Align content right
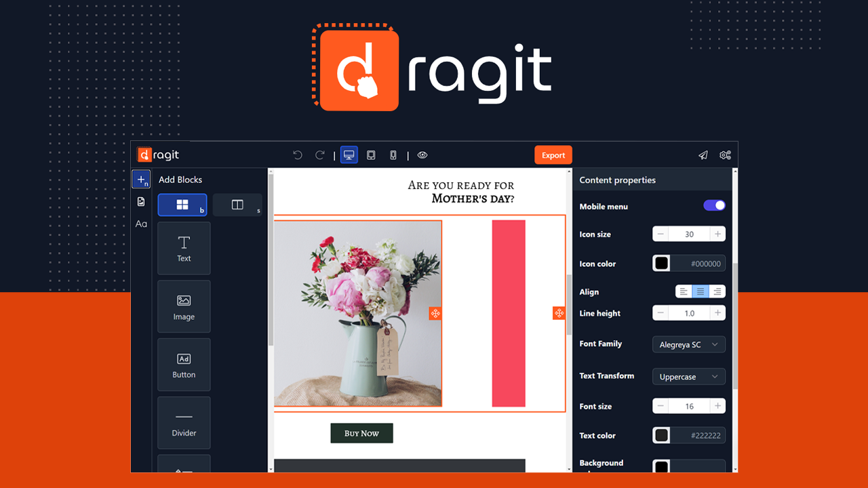 717,291
